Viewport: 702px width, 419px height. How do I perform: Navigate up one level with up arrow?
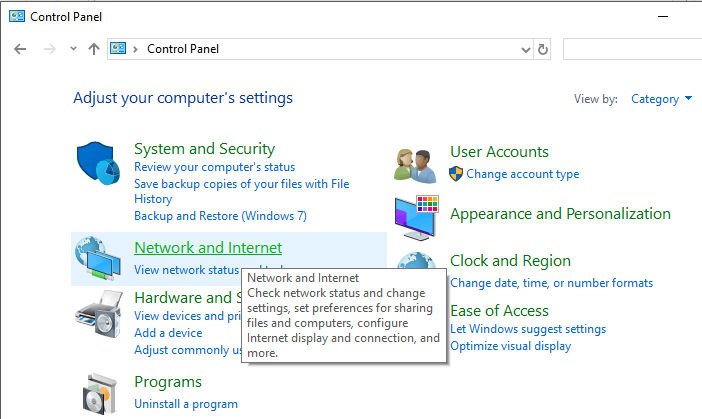[93, 49]
